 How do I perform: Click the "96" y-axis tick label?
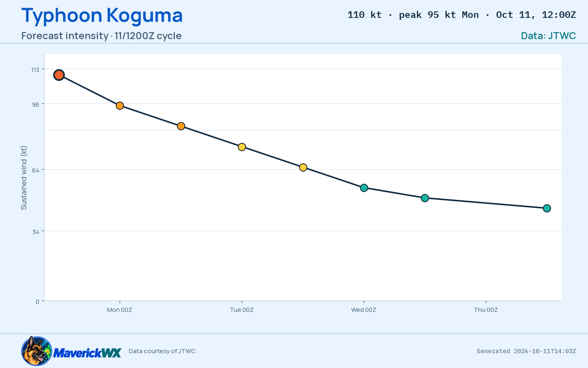(36, 105)
